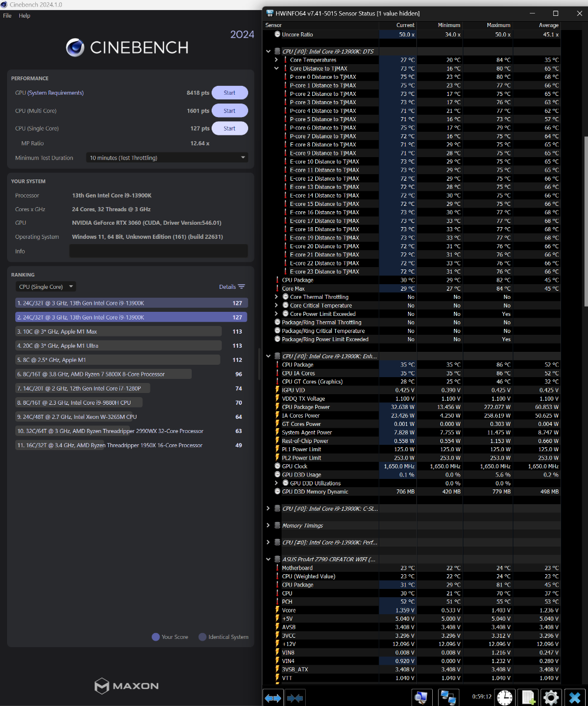Expand the Core Power Limit Exceeded row
This screenshot has height=706, width=588.
(276, 314)
